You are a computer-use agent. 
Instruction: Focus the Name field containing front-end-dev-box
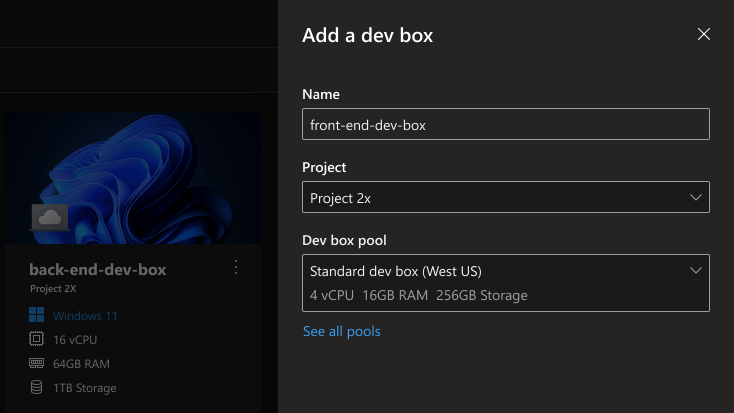[x=505, y=125]
